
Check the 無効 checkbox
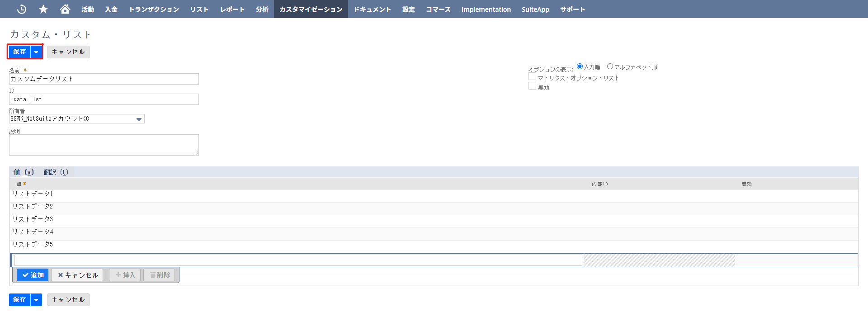point(532,86)
